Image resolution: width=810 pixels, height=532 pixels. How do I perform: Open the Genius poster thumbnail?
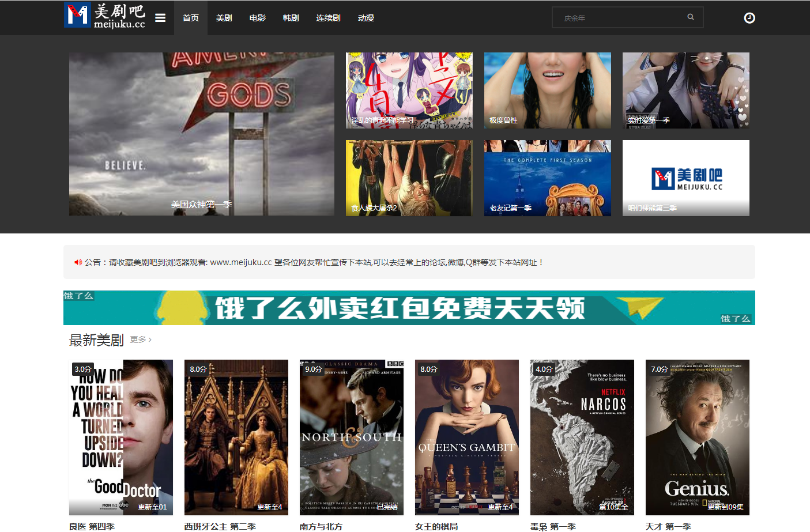[697, 437]
